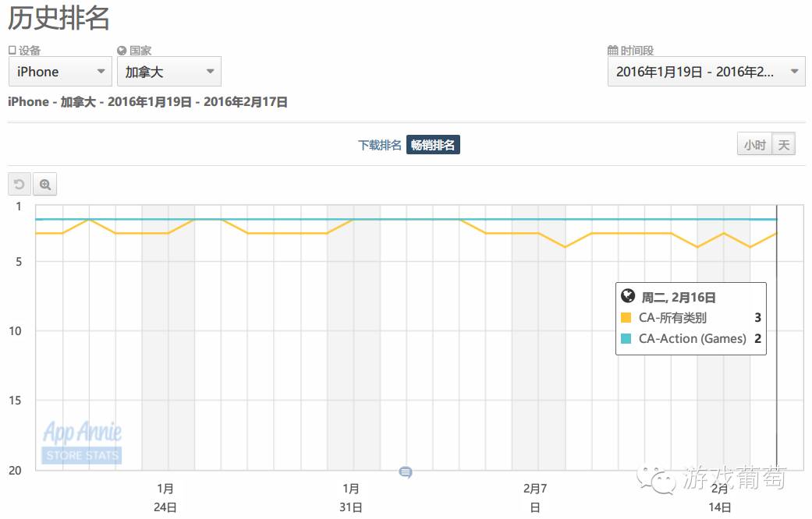Click the yellow CA-所有类别 color swatch
This screenshot has width=812, height=519.
pos(626,318)
